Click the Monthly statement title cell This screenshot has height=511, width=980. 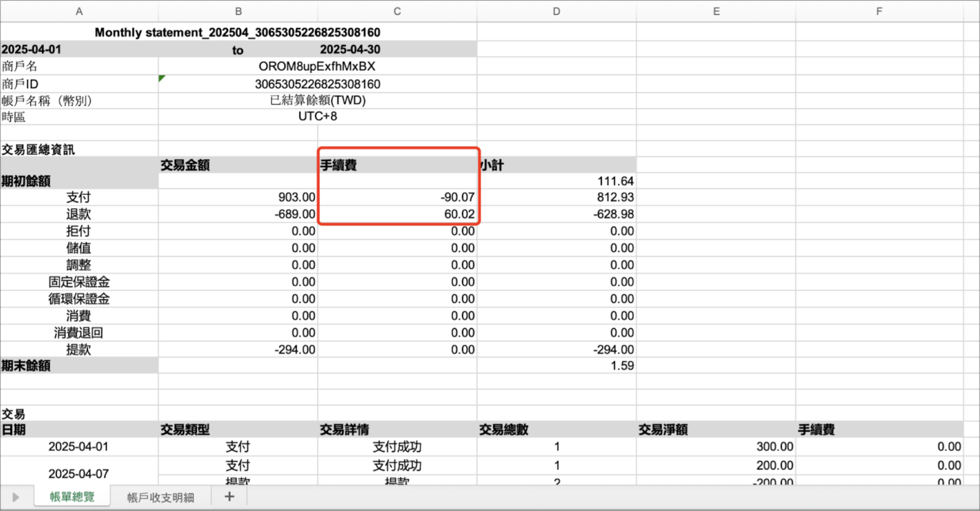pos(238,32)
